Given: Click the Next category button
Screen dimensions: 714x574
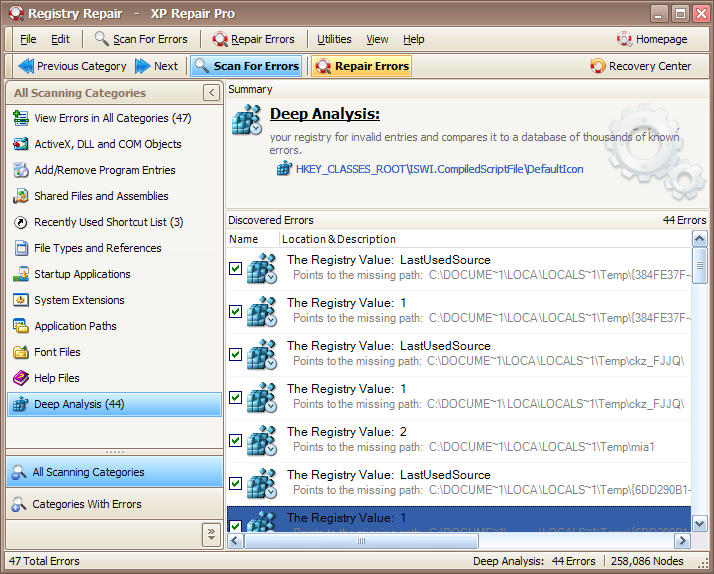Looking at the screenshot, I should [x=157, y=66].
